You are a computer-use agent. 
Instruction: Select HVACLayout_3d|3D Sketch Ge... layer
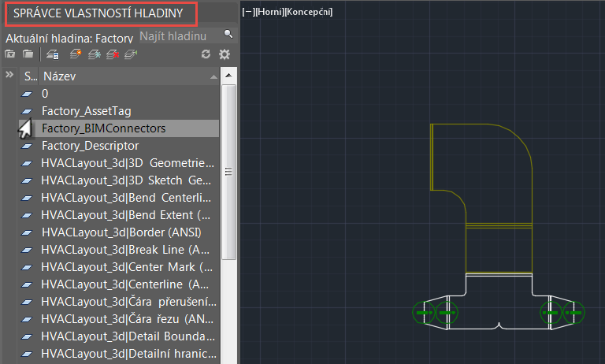[126, 180]
